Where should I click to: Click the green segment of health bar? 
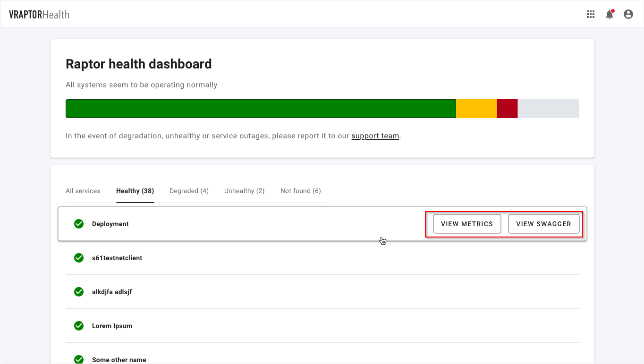coord(261,109)
